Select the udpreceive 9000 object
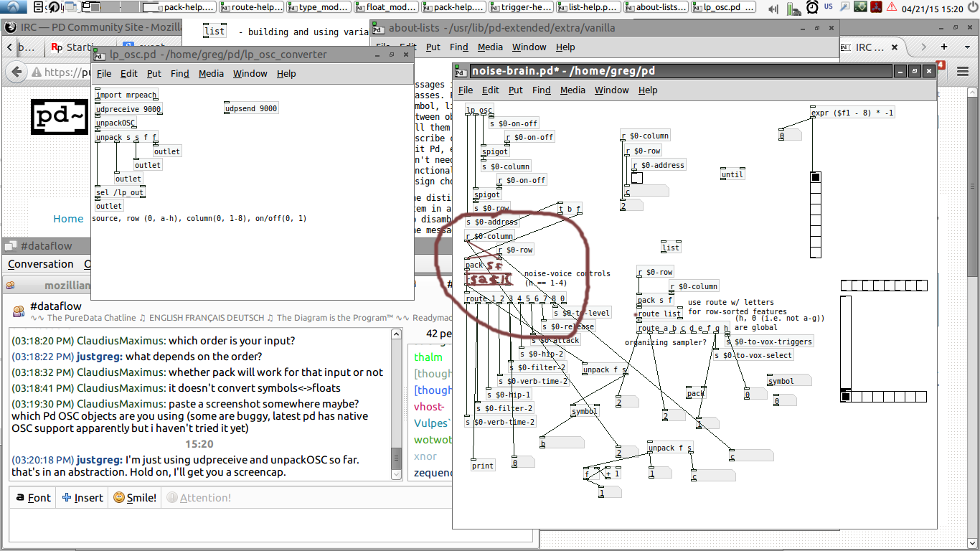Viewport: 980px width, 551px height. pyautogui.click(x=128, y=109)
